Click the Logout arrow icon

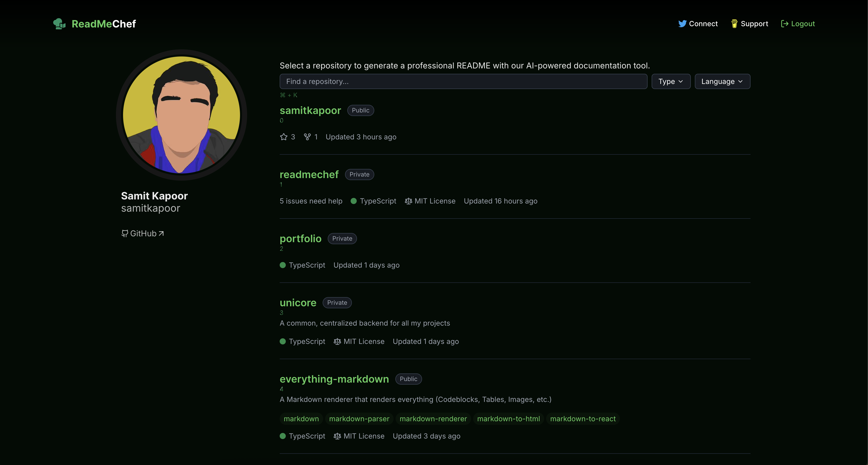(784, 24)
